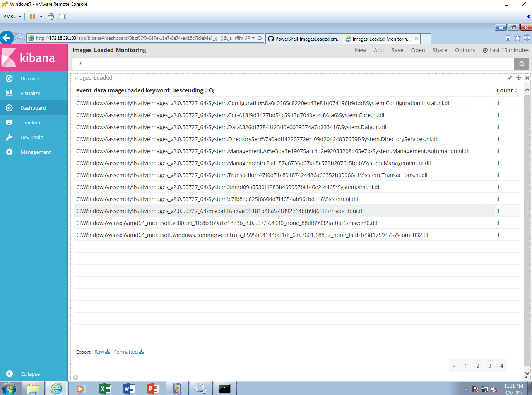Image resolution: width=532 pixels, height=395 pixels.
Task: Export the table as Formatted
Action: point(129,352)
